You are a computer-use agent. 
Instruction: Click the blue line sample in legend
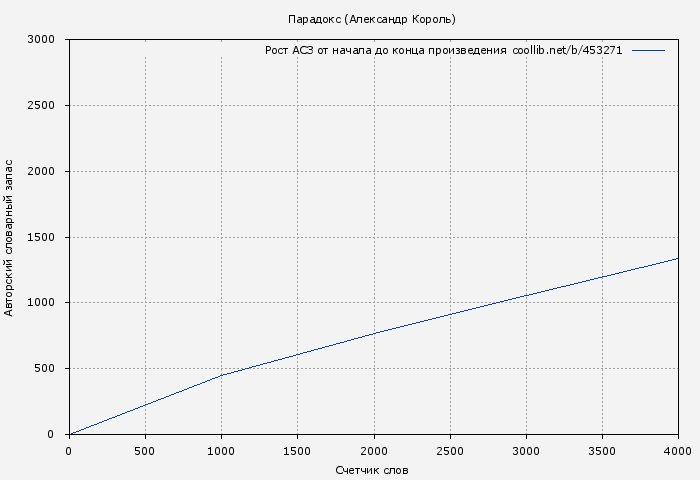[648, 50]
